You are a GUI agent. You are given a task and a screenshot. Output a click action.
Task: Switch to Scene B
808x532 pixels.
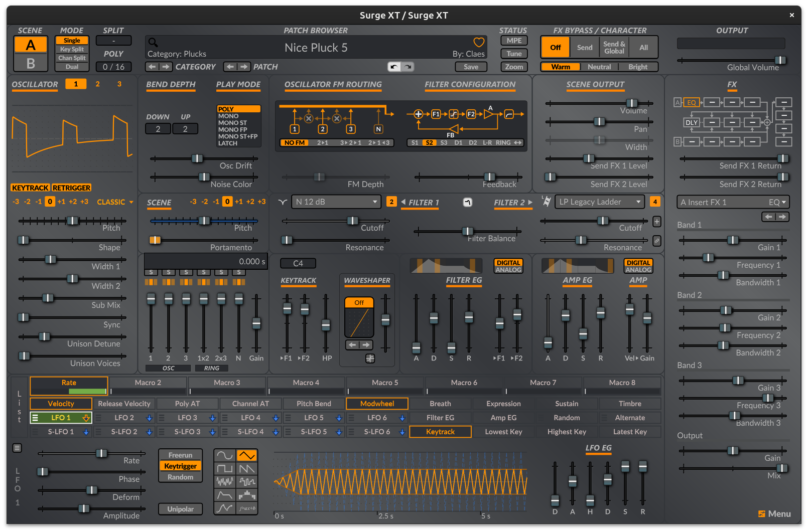click(31, 63)
